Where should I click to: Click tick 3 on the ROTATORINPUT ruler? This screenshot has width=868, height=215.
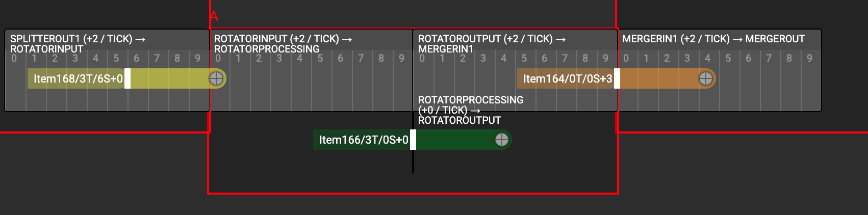[279, 58]
